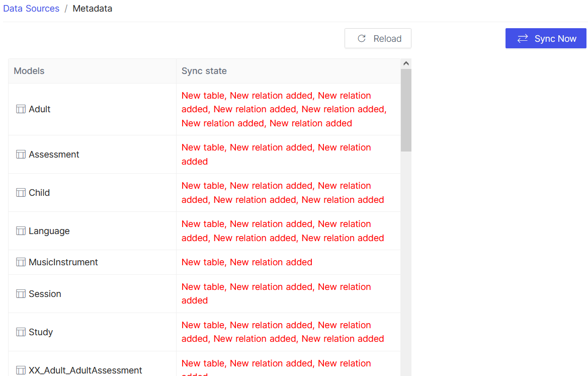Screen dimensions: 588x376
Task: Click the table icon beside Adult model
Action: tap(21, 109)
